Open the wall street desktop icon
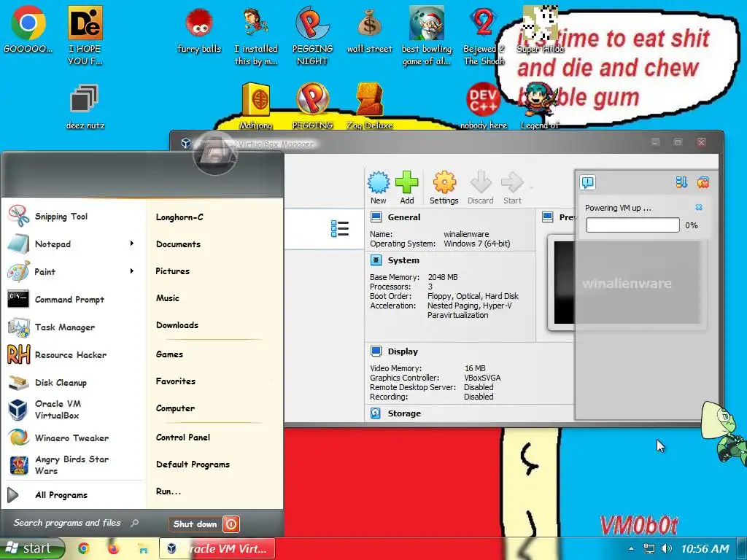The width and height of the screenshot is (747, 560). 370,31
